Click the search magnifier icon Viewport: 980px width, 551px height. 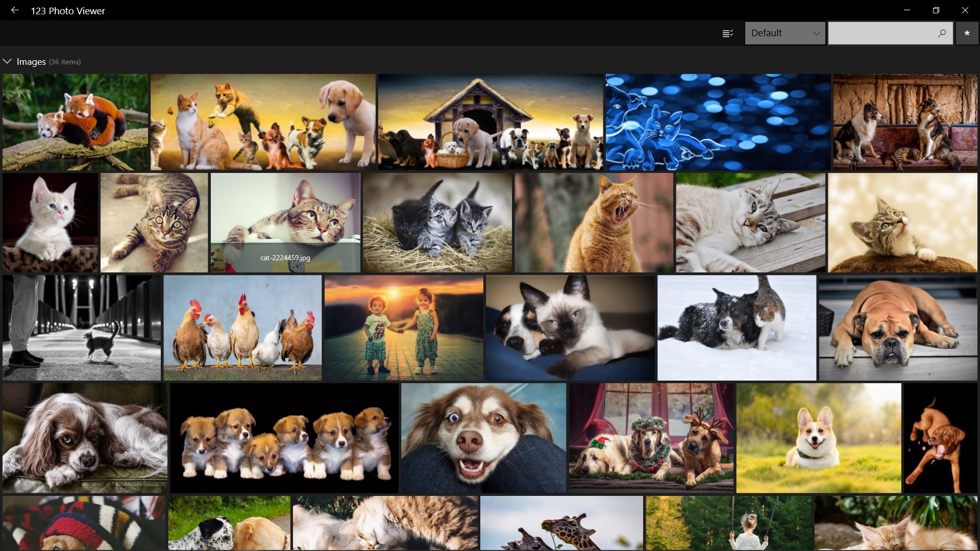click(942, 33)
